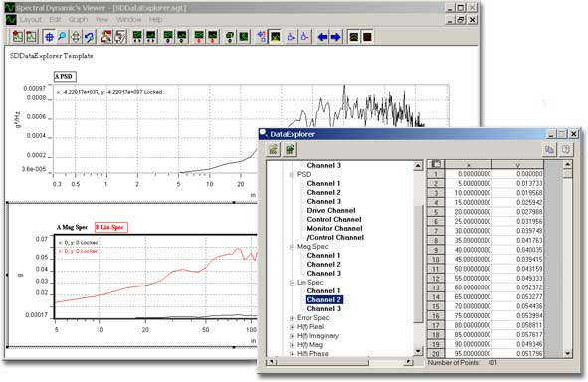Click the black icon with yellow wave lines
Image resolution: width=588 pixels, height=382 pixels.
coord(354,37)
